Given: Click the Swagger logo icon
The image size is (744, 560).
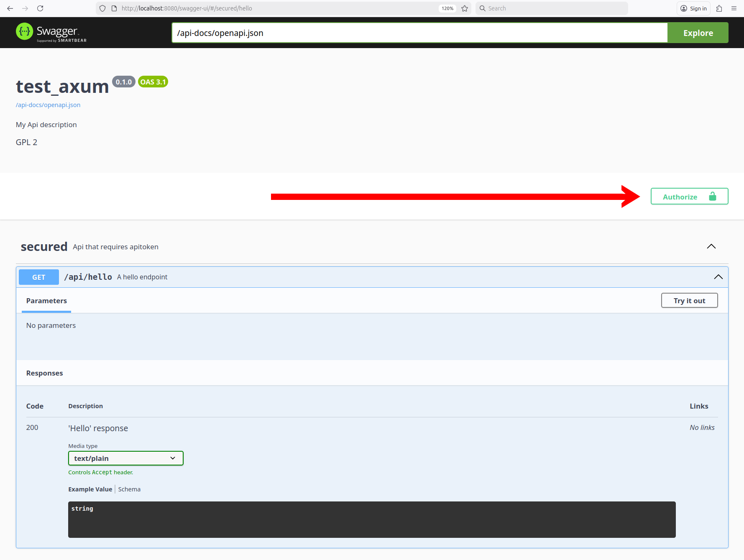Looking at the screenshot, I should coord(24,32).
